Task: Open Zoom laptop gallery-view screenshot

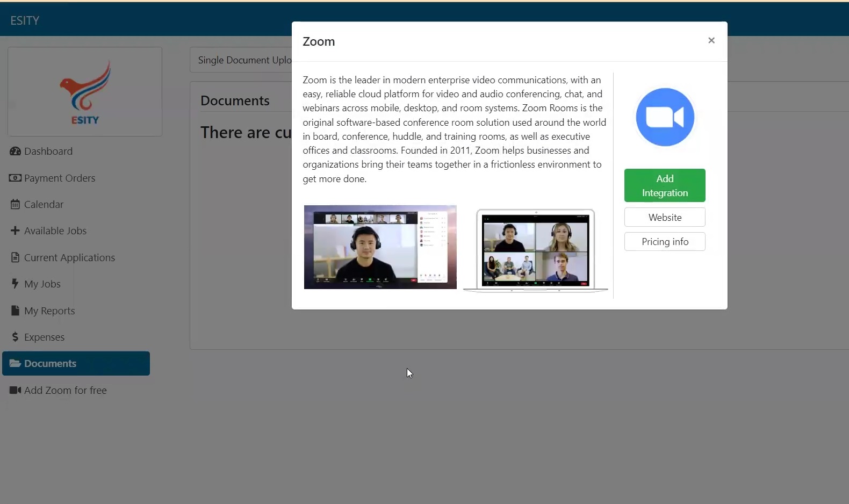Action: click(536, 250)
